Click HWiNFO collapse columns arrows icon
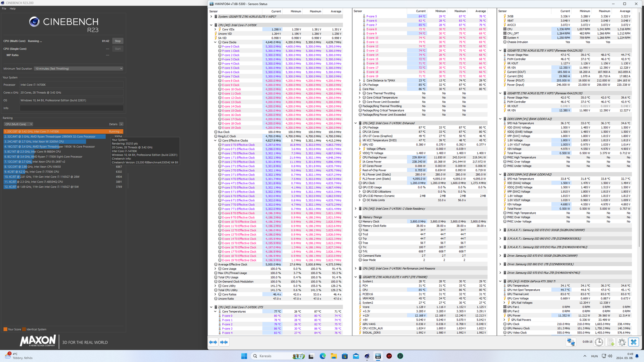The height and width of the screenshot is (362, 644). tap(224, 342)
